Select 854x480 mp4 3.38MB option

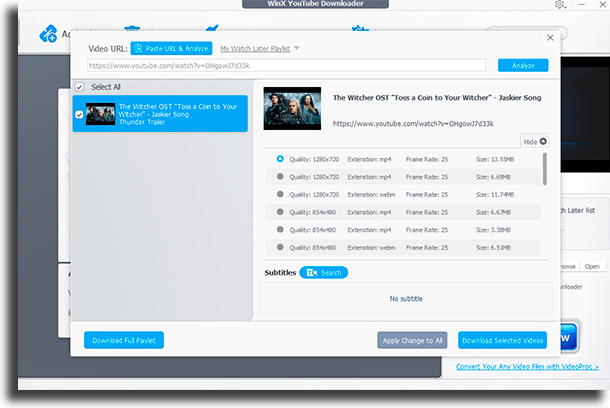coord(280,229)
